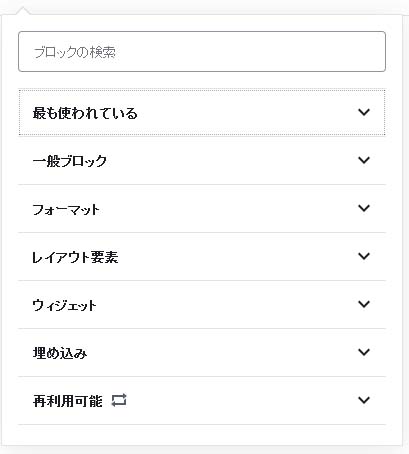Expand the 最も使われている chevron arrow
Image resolution: width=409 pixels, height=454 pixels.
[364, 112]
